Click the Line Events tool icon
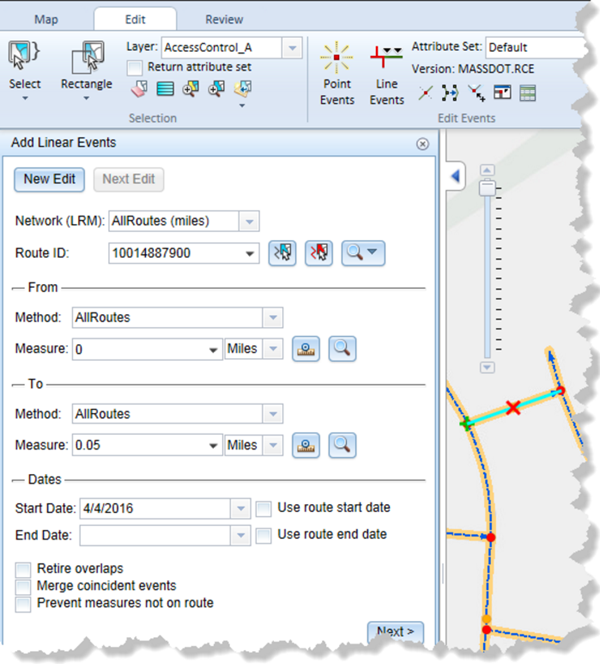 pos(386,60)
